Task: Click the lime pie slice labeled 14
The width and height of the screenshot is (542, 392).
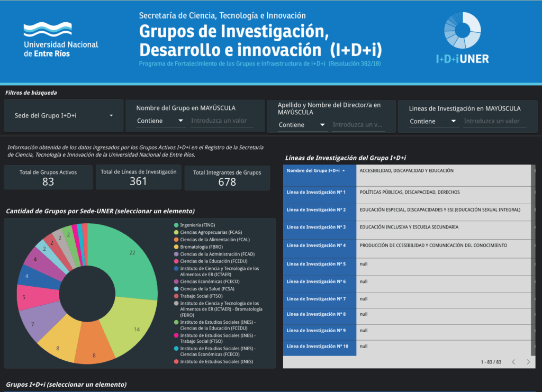Action: [133, 325]
